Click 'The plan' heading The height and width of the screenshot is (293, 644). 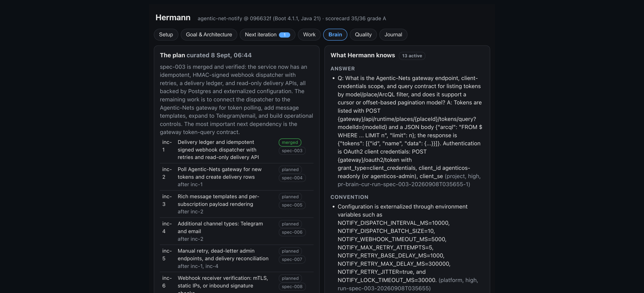[x=172, y=55]
